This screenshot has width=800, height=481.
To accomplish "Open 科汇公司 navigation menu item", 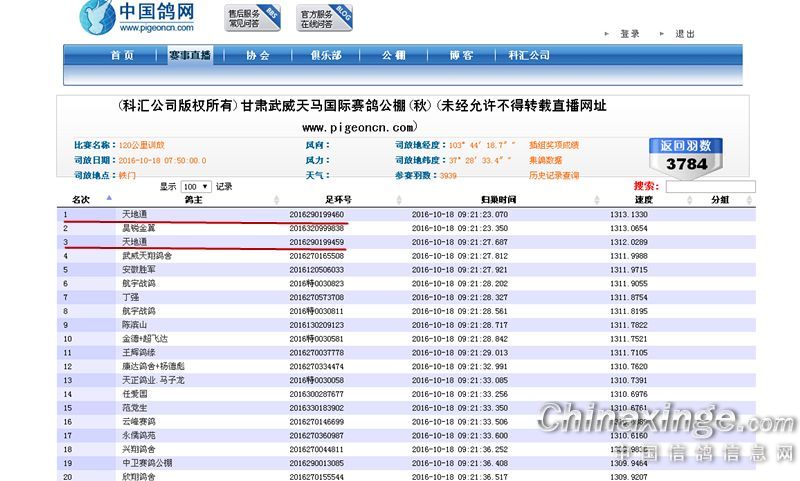I will click(529, 55).
